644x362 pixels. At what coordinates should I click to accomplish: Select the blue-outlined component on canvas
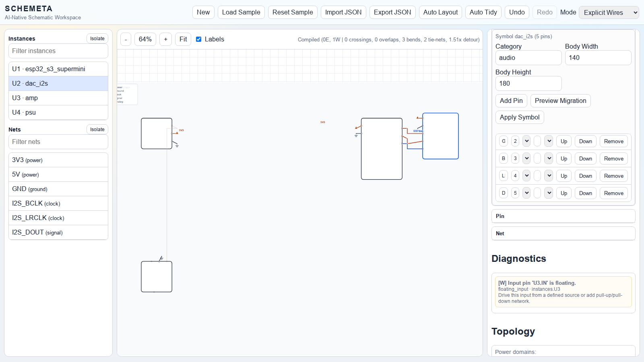tap(440, 136)
